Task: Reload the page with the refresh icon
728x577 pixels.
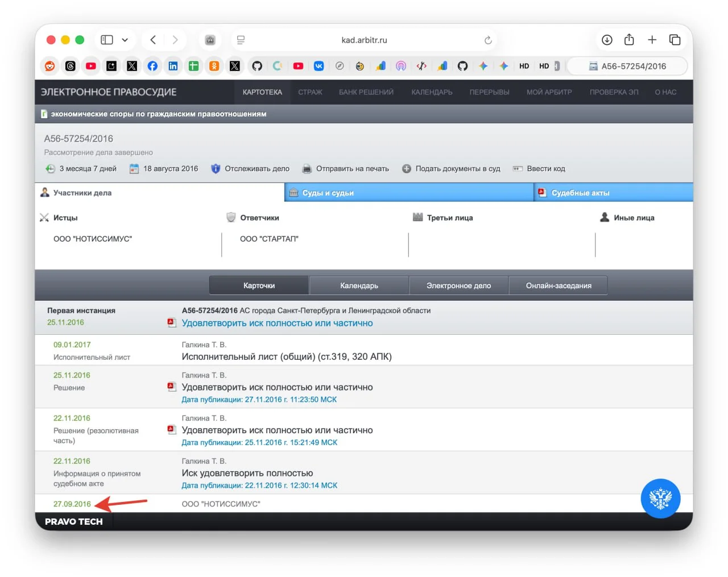Action: click(487, 40)
